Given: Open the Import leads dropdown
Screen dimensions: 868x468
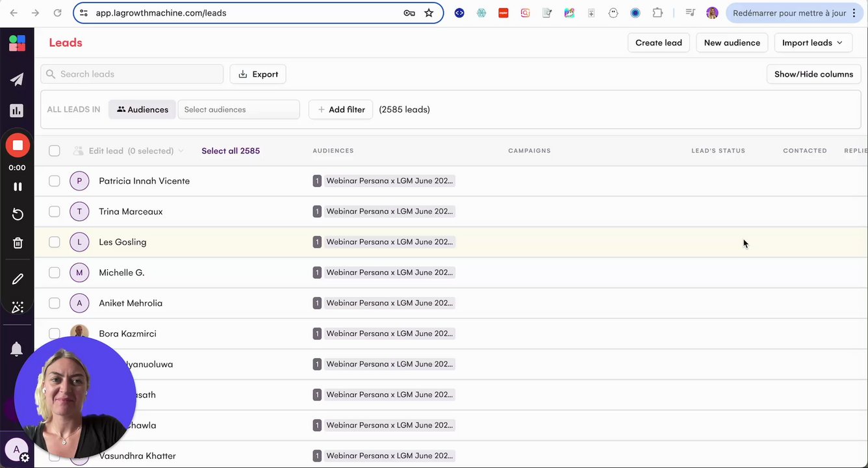Looking at the screenshot, I should point(813,43).
